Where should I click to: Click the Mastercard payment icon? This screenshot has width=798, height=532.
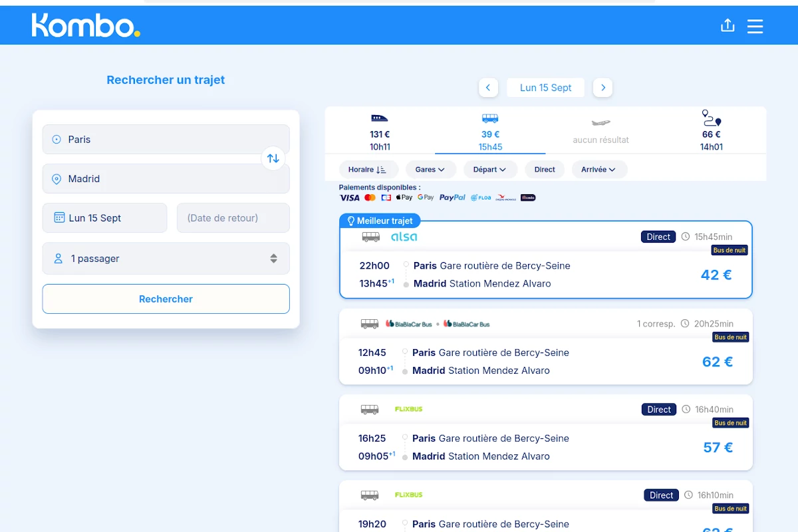(370, 198)
